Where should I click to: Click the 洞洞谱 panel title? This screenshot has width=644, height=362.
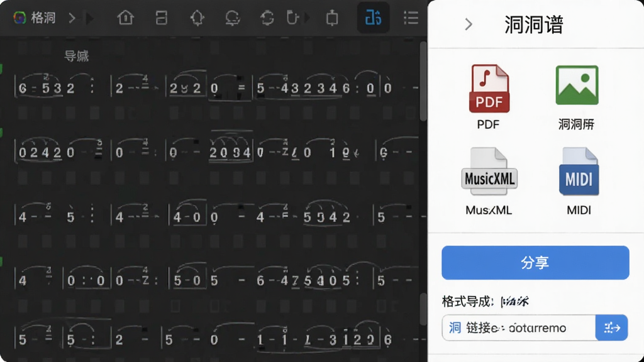[534, 25]
